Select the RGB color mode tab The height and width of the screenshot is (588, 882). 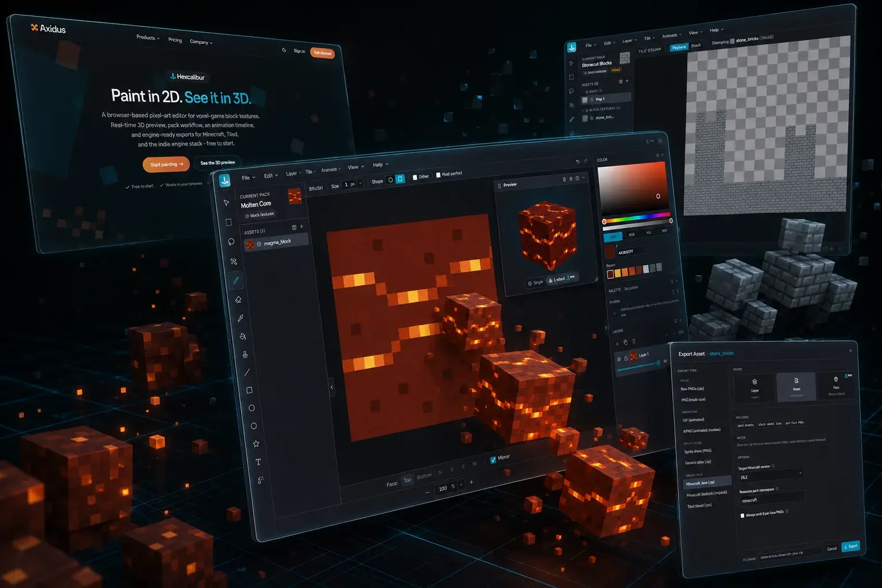(632, 234)
